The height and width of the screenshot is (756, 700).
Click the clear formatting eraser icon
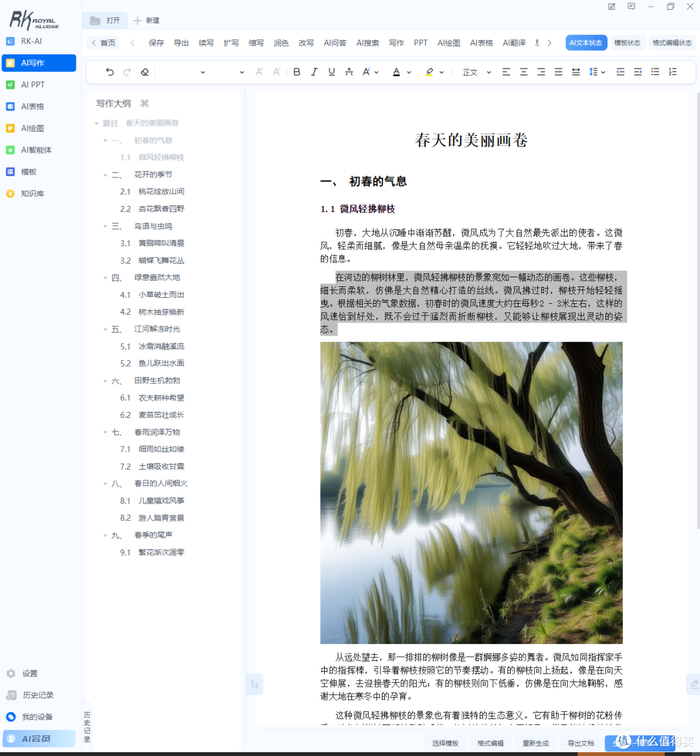click(x=145, y=72)
